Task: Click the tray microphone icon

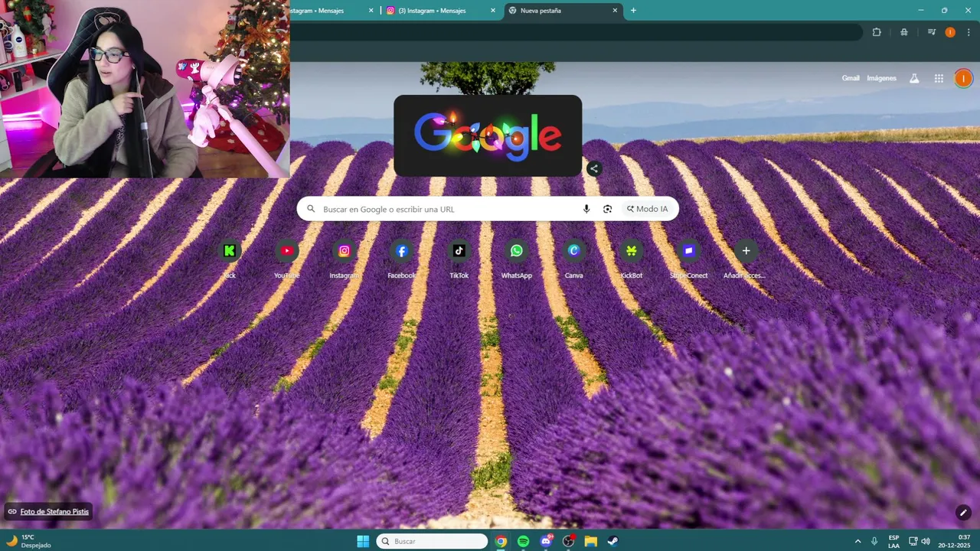Action: [x=874, y=541]
